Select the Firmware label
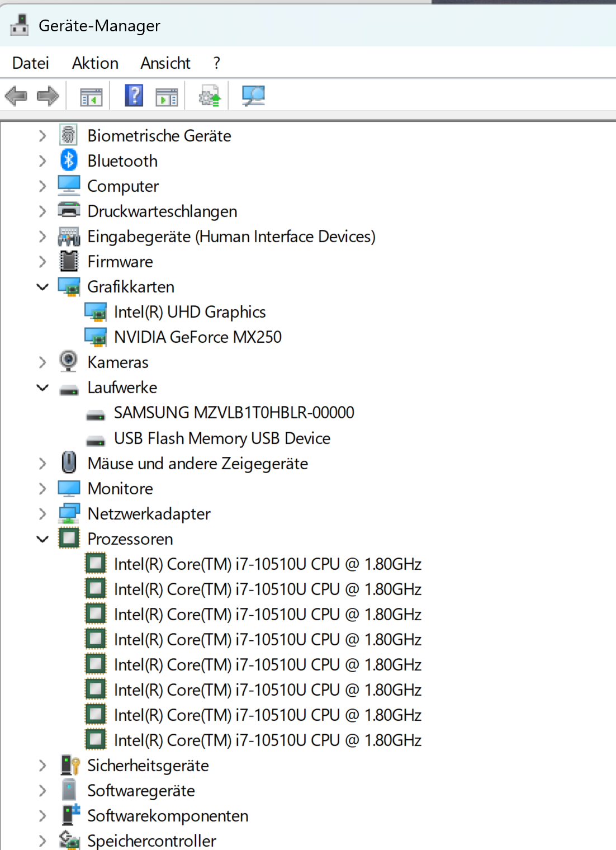 tap(120, 262)
